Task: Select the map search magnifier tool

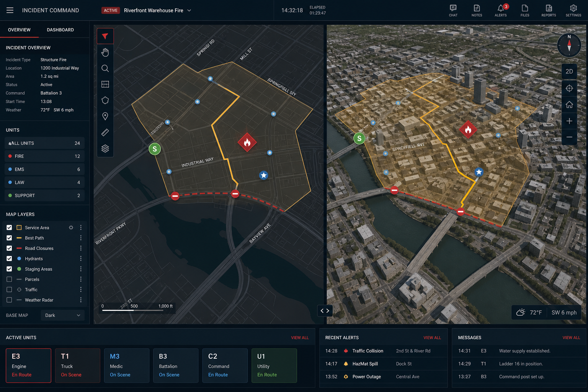Action: coord(105,69)
